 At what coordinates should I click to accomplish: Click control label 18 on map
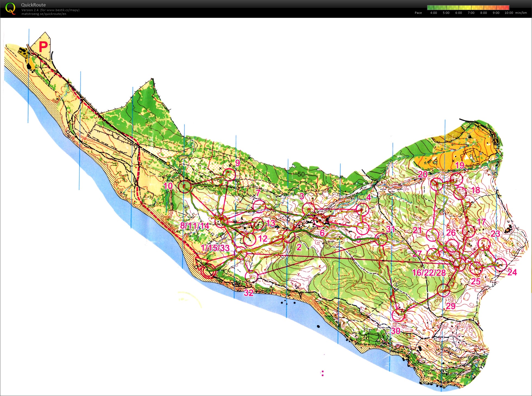point(475,190)
